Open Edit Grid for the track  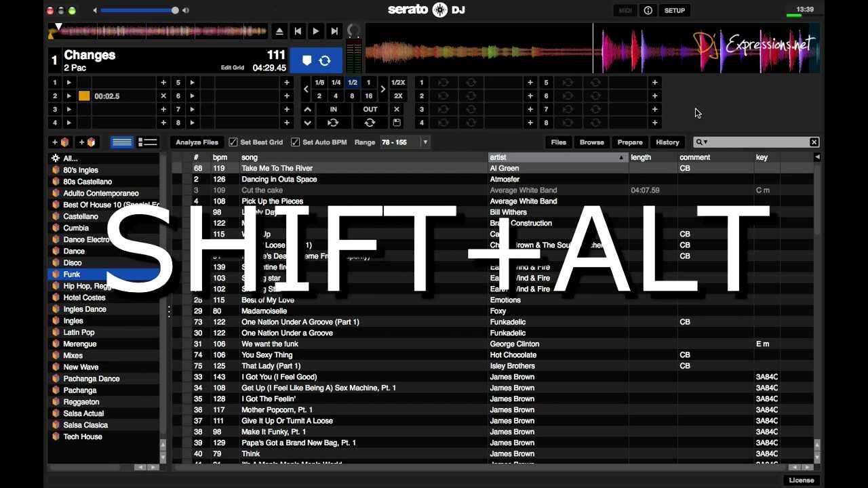[232, 68]
